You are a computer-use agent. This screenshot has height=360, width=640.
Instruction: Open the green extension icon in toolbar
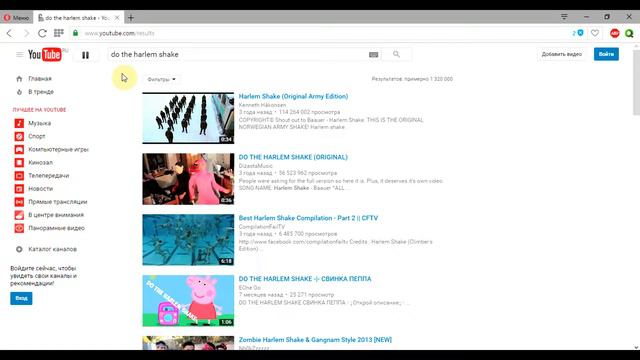pos(629,33)
